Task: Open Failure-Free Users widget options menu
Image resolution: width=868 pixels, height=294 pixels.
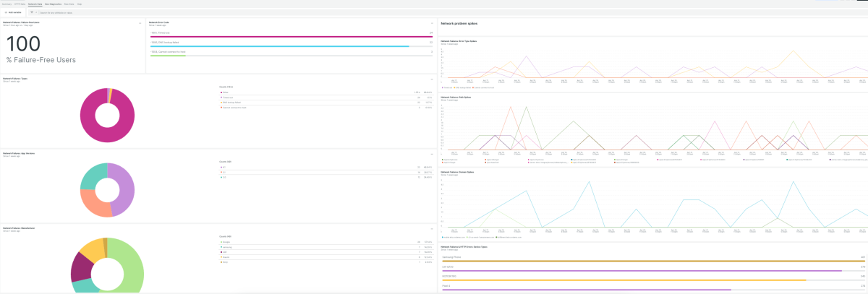Action: pos(140,23)
